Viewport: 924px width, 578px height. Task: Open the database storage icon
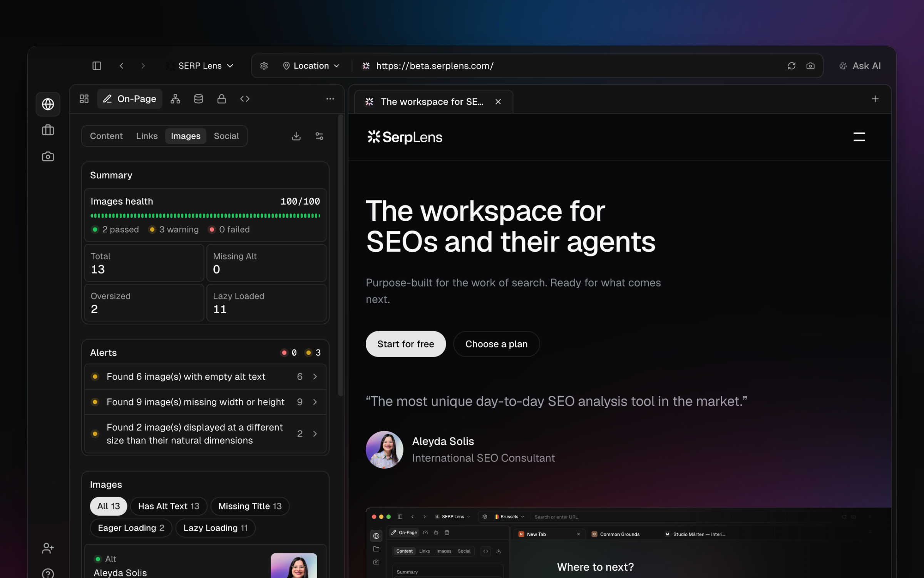tap(199, 99)
